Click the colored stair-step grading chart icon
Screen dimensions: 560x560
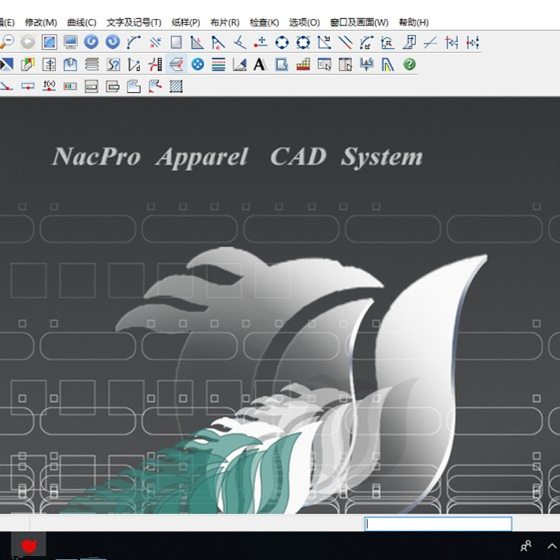(x=303, y=65)
